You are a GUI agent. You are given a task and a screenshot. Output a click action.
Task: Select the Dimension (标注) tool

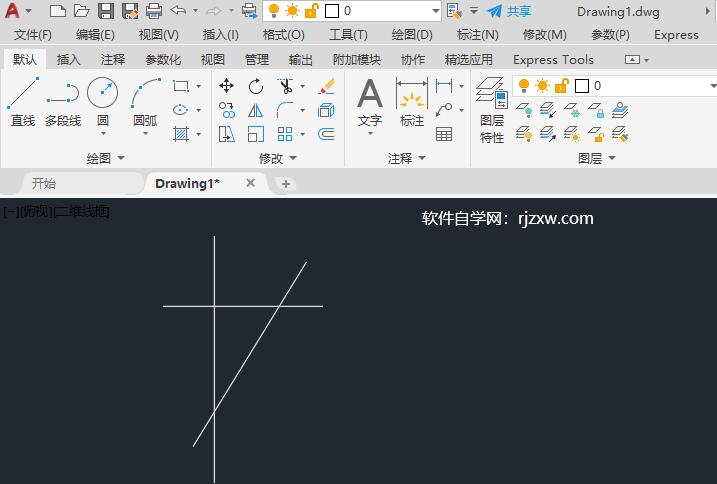pos(412,102)
